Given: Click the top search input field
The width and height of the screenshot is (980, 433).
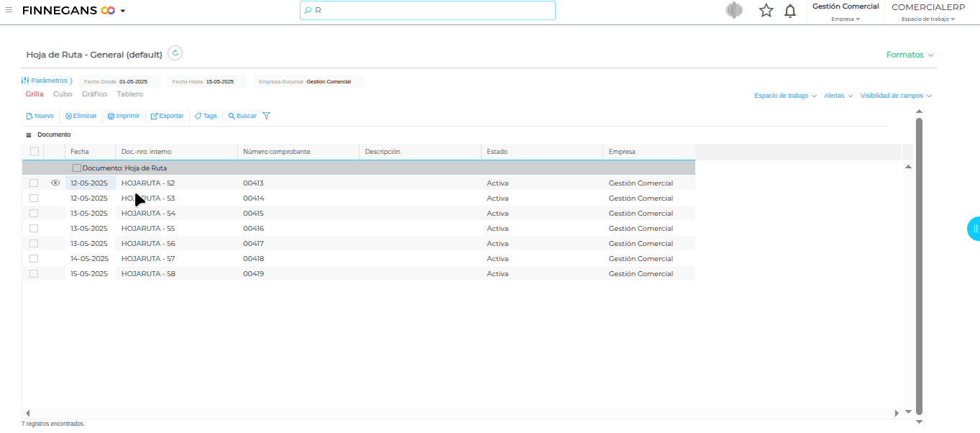Looking at the screenshot, I should (x=428, y=11).
